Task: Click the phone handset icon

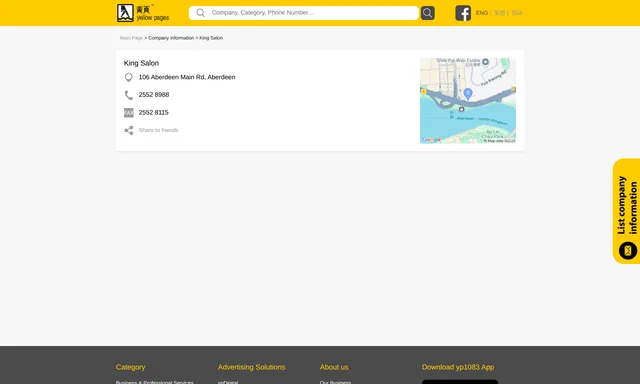Action: point(129,95)
